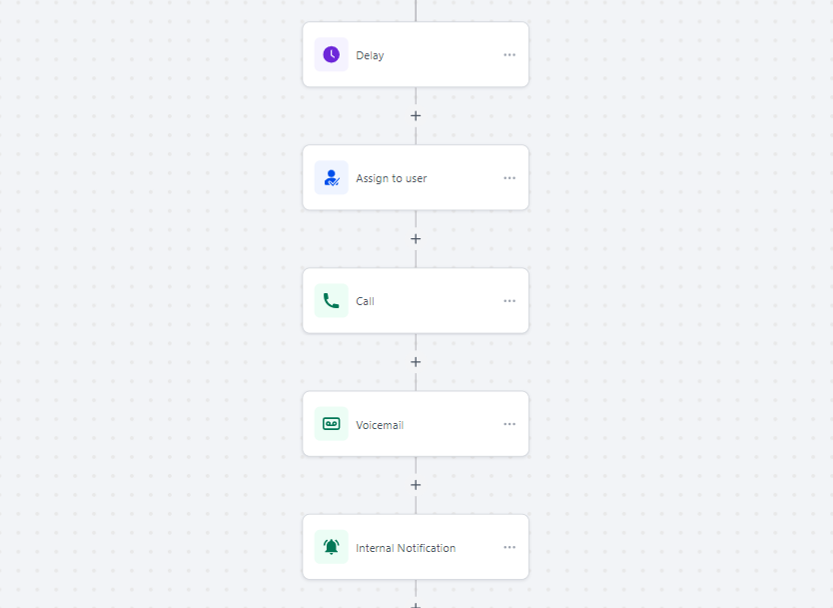Open the Internal Notification three-dot menu

(x=510, y=547)
